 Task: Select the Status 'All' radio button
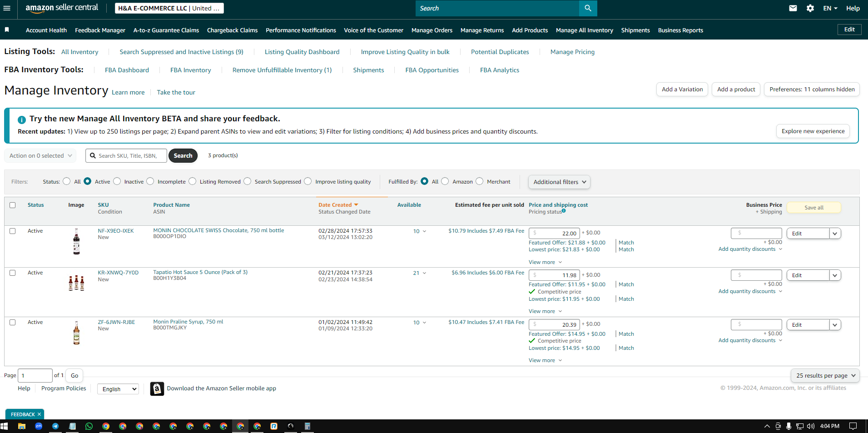[x=67, y=181]
